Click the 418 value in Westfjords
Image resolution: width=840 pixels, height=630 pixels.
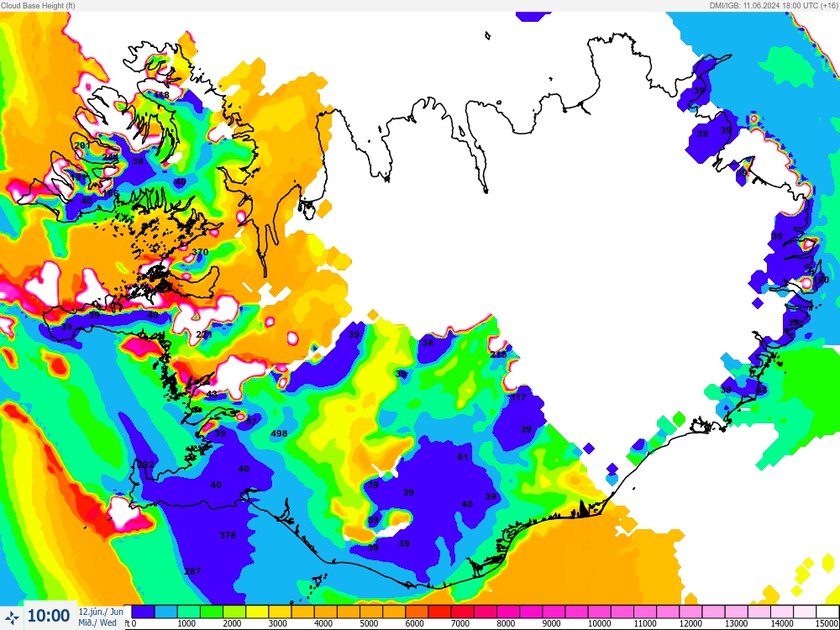(161, 95)
